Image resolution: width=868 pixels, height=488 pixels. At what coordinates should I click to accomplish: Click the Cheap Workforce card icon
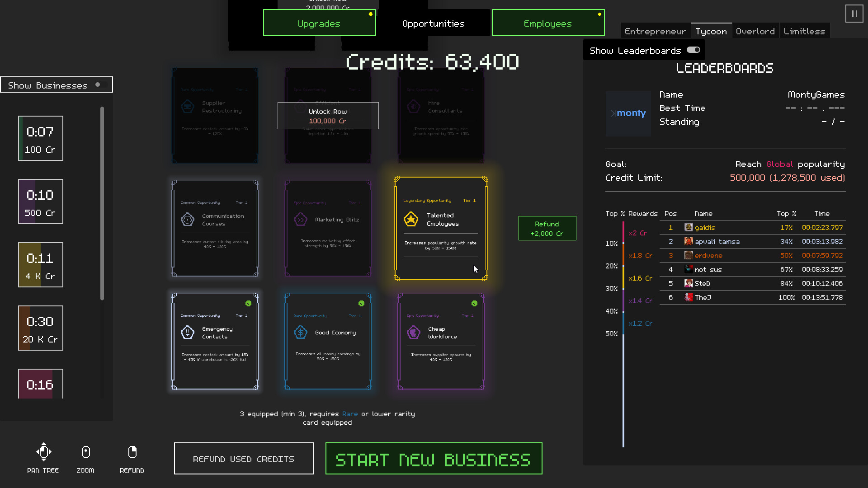(413, 333)
